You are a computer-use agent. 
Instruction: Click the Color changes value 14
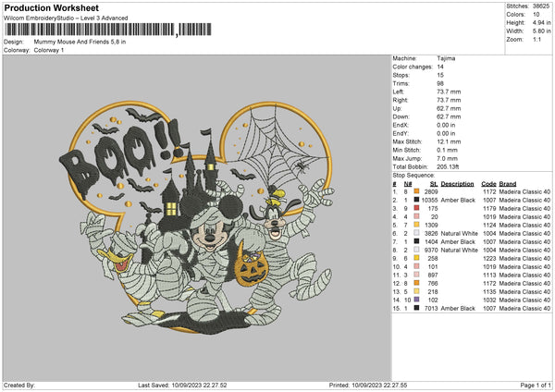pos(440,67)
